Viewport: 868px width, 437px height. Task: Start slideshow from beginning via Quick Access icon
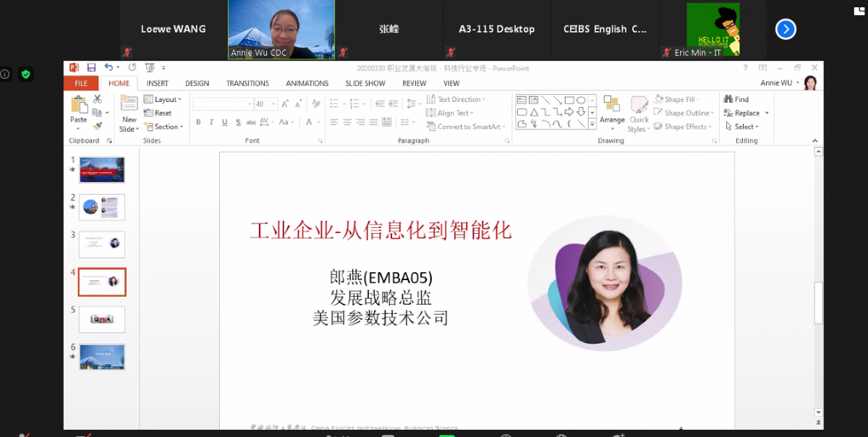click(x=150, y=68)
